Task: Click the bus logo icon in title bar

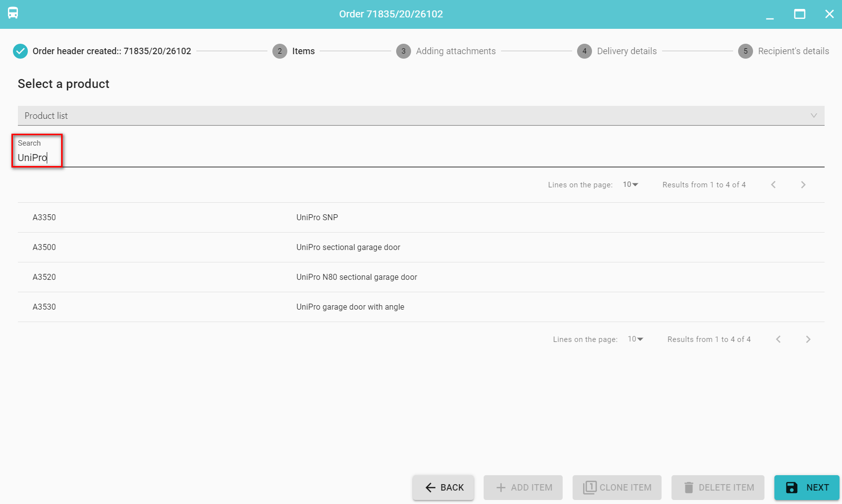Action: [13, 13]
